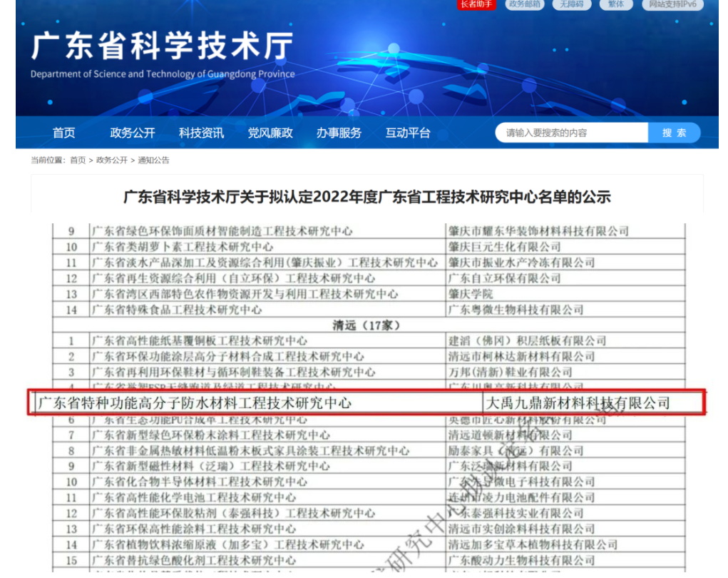This screenshot has width=728, height=578.
Task: Select the 环保功能涂层高分子材料合成 center cell
Action: (x=267, y=357)
